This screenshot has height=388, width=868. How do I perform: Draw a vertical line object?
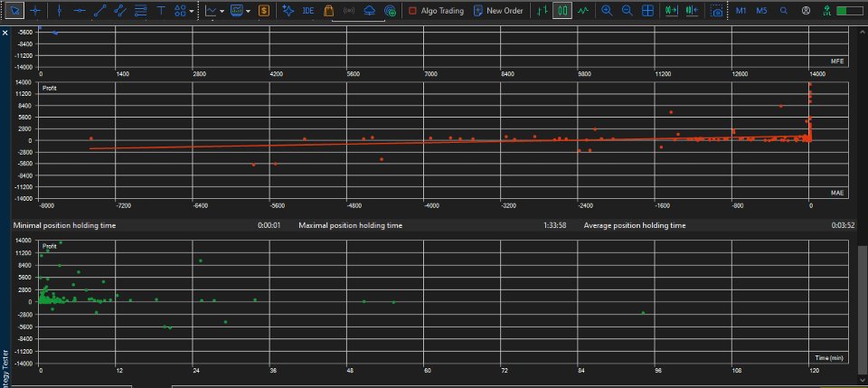pos(60,11)
